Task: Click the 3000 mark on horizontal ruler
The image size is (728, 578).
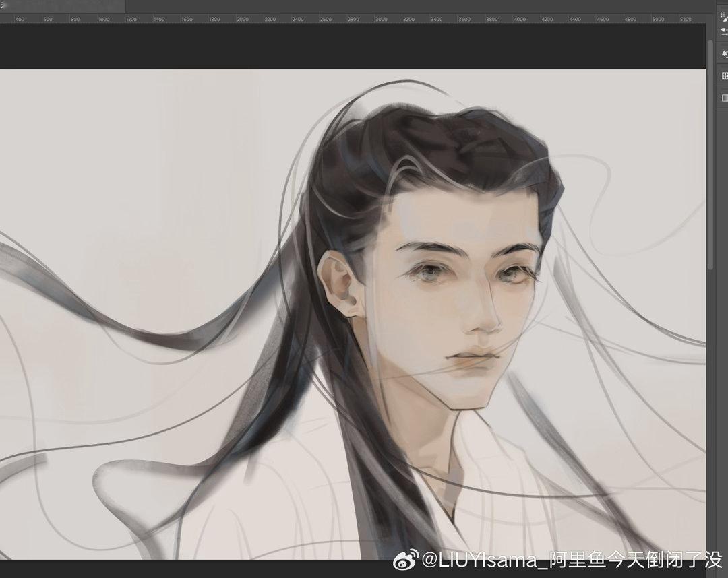Action: [381, 19]
